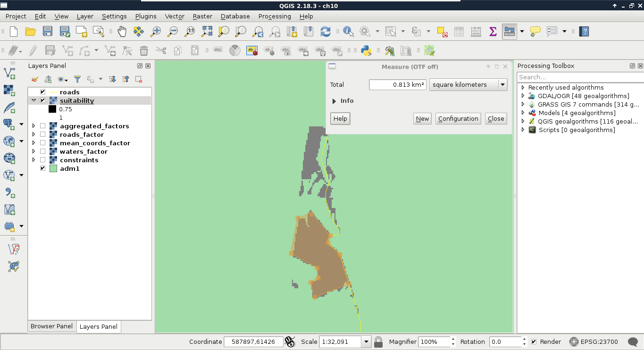
Task: Uncheck the roads layer visibility
Action: tap(43, 92)
